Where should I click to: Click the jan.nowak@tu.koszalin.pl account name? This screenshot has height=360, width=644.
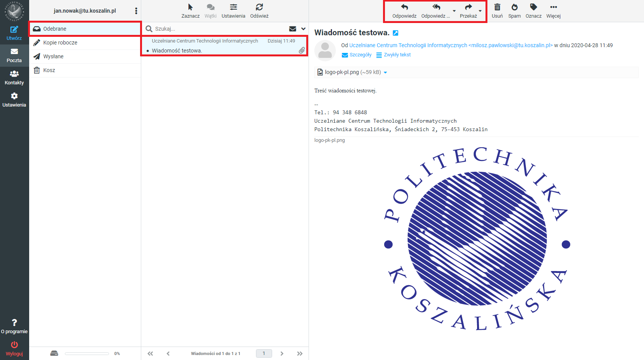coord(85,11)
